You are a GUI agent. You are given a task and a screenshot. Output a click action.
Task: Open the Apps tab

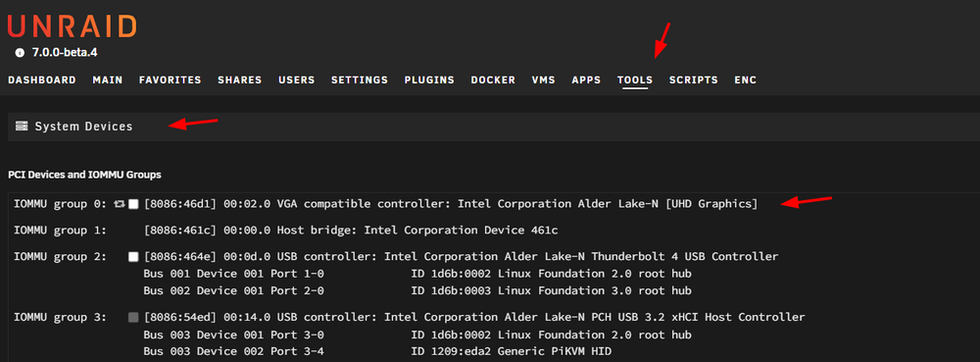pos(586,80)
